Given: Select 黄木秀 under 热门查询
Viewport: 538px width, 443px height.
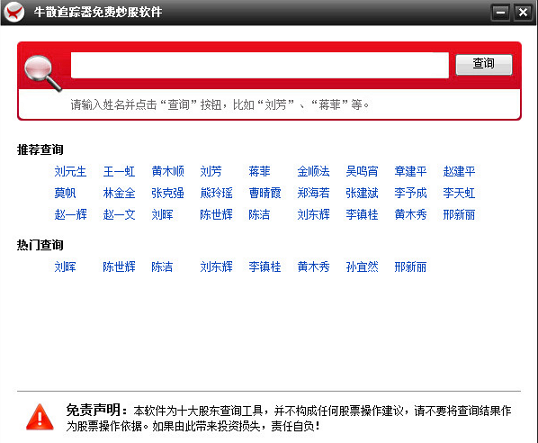Looking at the screenshot, I should click(x=313, y=267).
